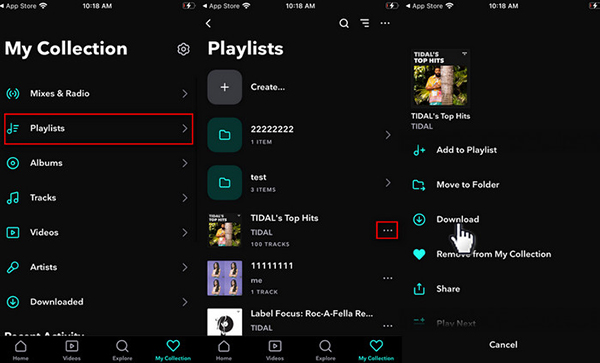Click the Albums disc icon
The height and width of the screenshot is (363, 600).
point(13,163)
